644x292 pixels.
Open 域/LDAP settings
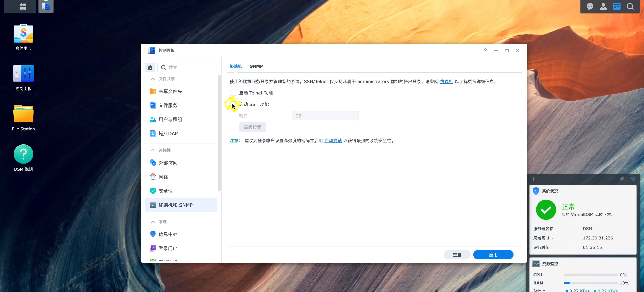coord(181,133)
